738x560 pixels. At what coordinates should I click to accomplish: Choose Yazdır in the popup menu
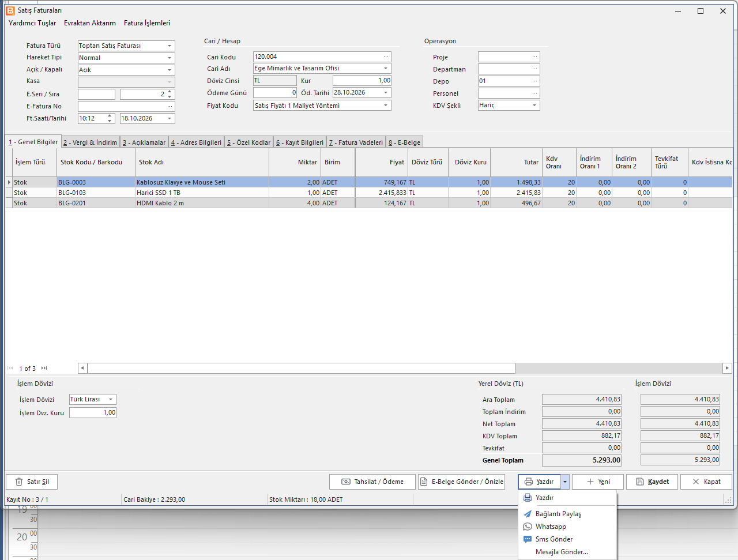pos(567,498)
